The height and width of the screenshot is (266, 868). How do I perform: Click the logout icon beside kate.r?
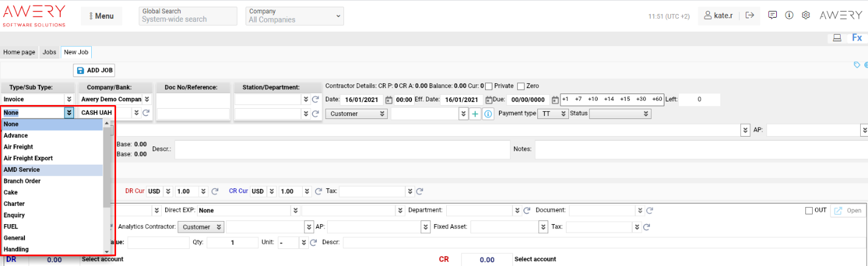point(750,15)
